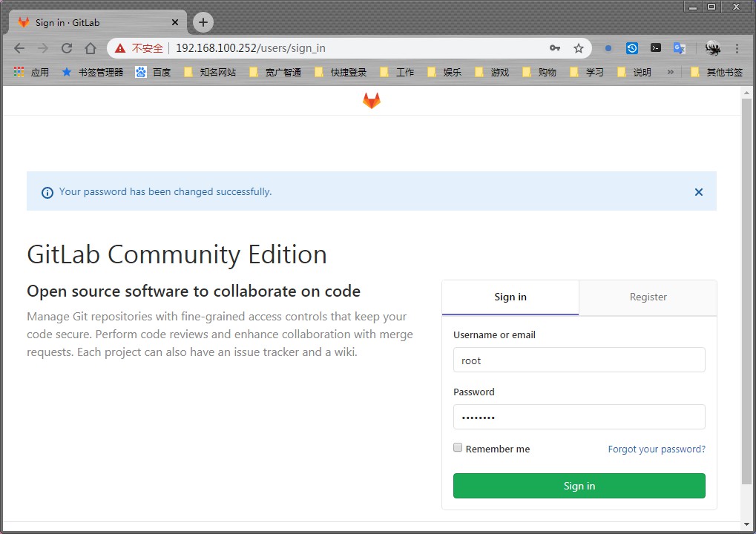
Task: Open Forgot your password link
Action: point(656,449)
